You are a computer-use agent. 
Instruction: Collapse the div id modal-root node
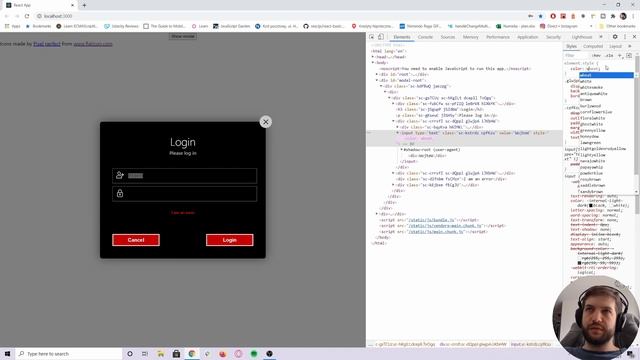(x=377, y=80)
